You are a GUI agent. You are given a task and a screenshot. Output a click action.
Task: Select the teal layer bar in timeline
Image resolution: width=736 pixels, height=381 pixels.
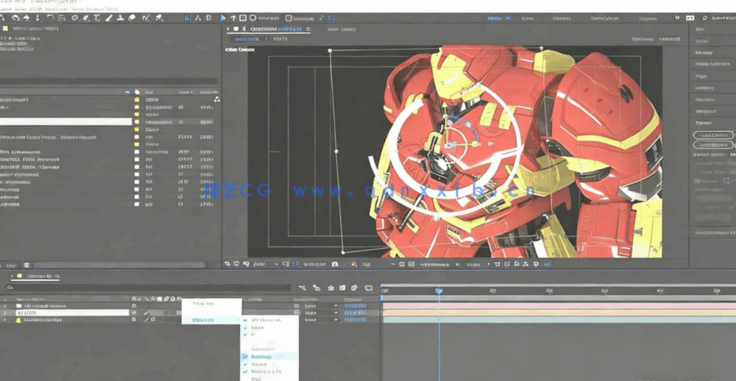[x=559, y=320]
